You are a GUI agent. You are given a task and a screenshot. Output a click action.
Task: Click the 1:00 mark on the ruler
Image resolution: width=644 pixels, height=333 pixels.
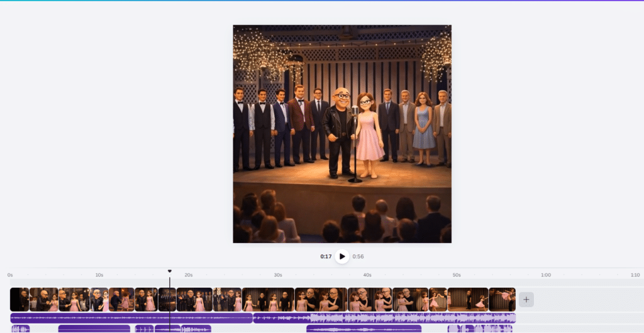[x=546, y=275]
